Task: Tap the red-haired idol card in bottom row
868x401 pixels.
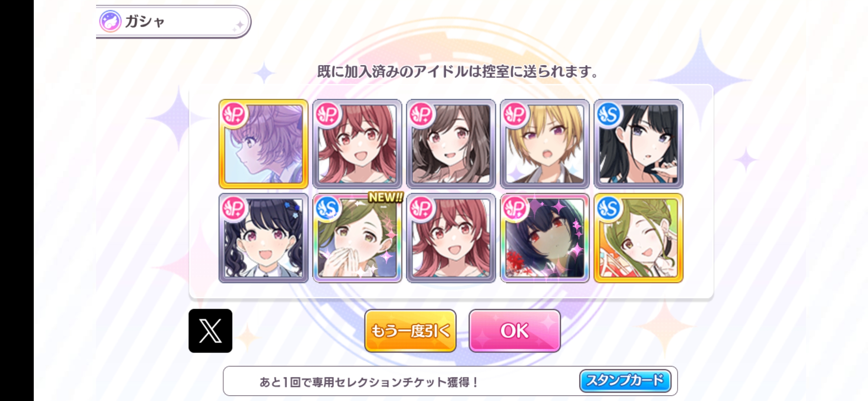Action: pos(451,238)
